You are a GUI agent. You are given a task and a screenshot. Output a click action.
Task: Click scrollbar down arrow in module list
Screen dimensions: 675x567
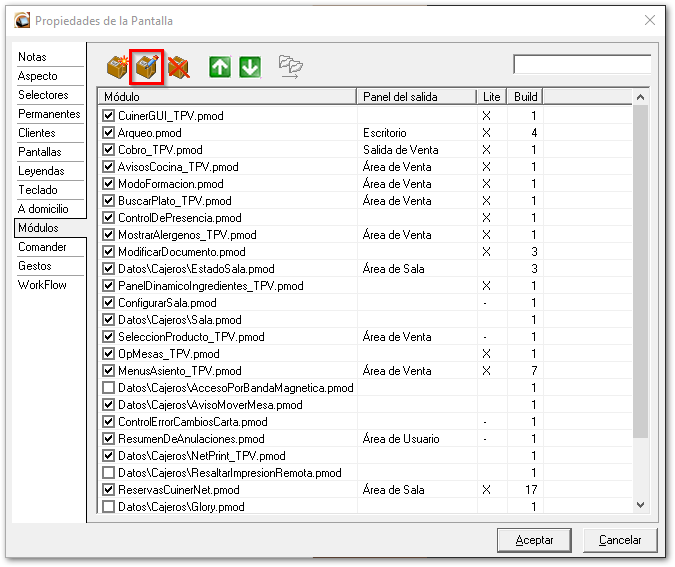coord(641,505)
